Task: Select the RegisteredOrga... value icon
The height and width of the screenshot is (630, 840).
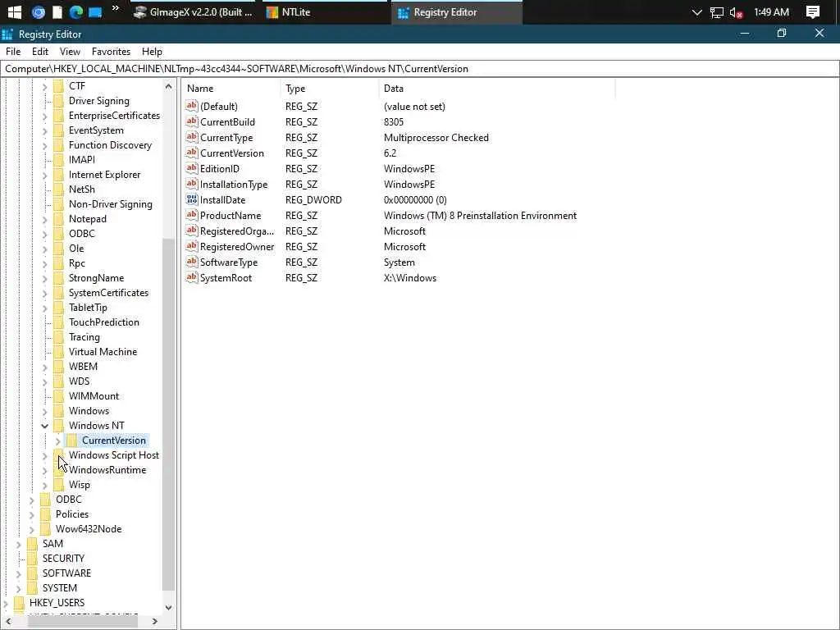Action: pos(191,231)
